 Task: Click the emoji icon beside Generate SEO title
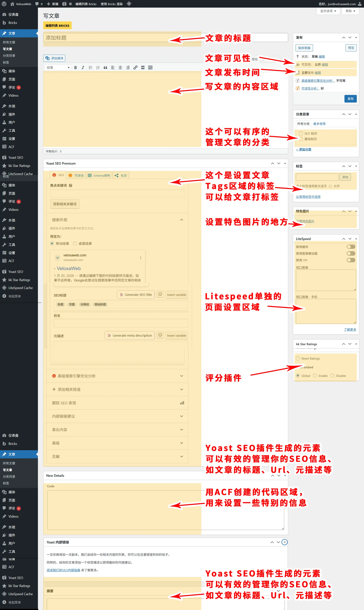[160, 294]
